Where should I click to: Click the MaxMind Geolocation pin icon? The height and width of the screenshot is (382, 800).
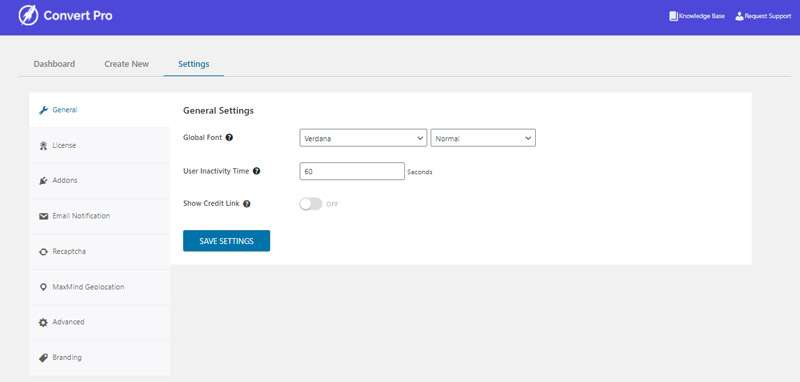pyautogui.click(x=43, y=287)
